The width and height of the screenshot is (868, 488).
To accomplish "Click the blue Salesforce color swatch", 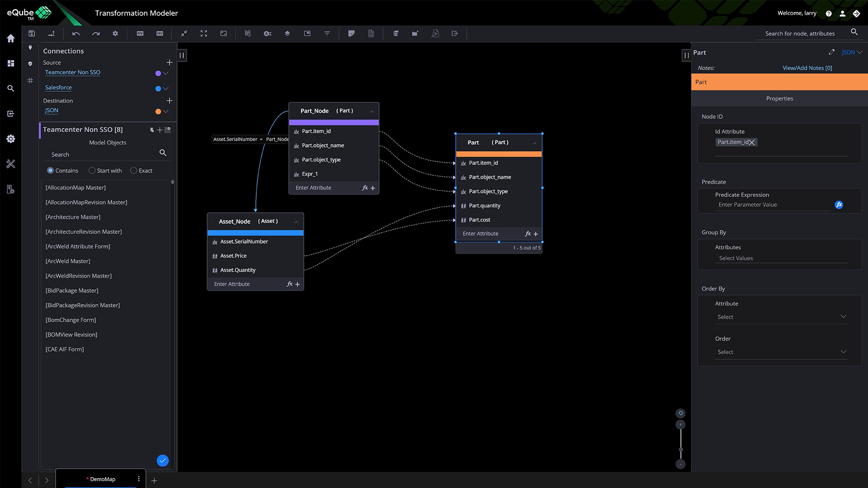I will point(158,89).
